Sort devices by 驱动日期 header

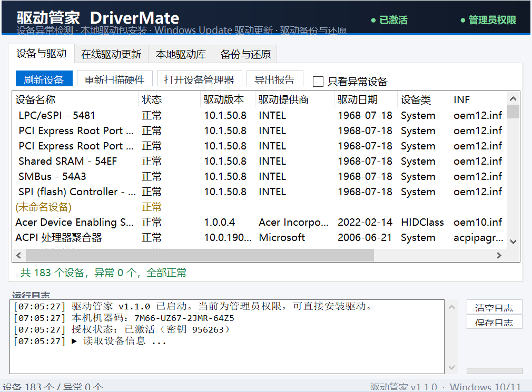(366, 99)
